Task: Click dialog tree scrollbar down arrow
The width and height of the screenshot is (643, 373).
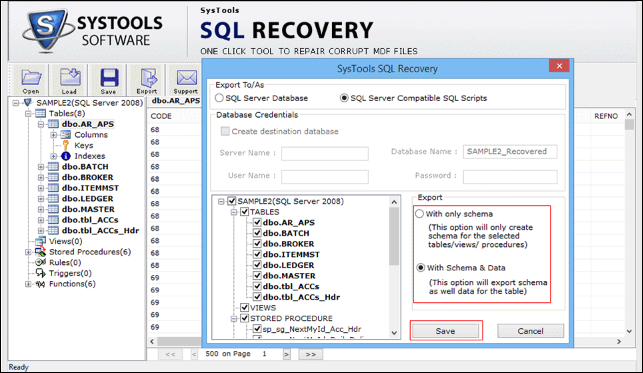Action: (x=394, y=333)
